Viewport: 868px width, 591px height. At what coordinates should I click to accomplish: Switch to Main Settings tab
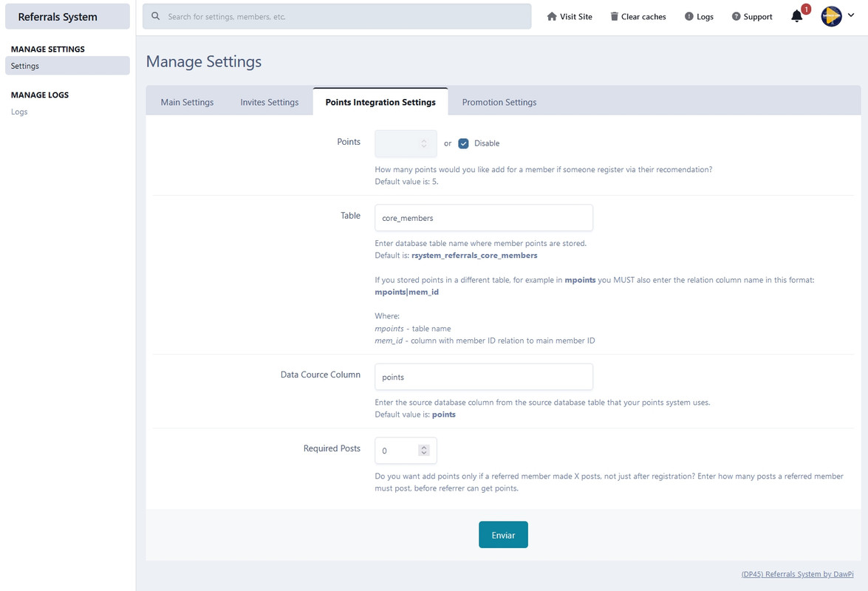point(187,102)
